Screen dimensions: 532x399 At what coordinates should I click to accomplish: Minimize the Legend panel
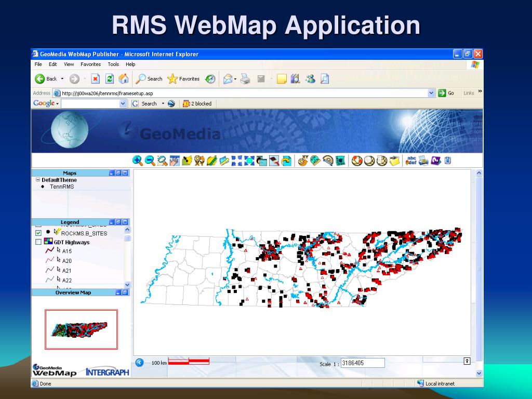tap(112, 222)
